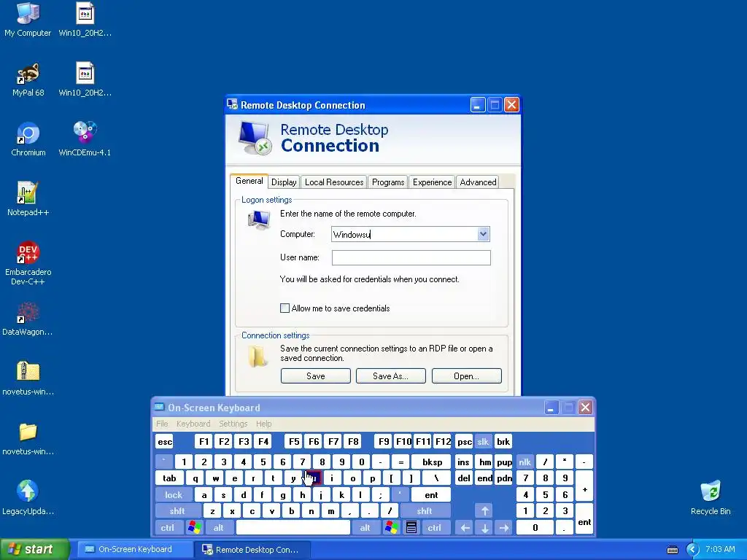
Task: Click the up arrow key on On-Screen Keyboard
Action: point(484,511)
